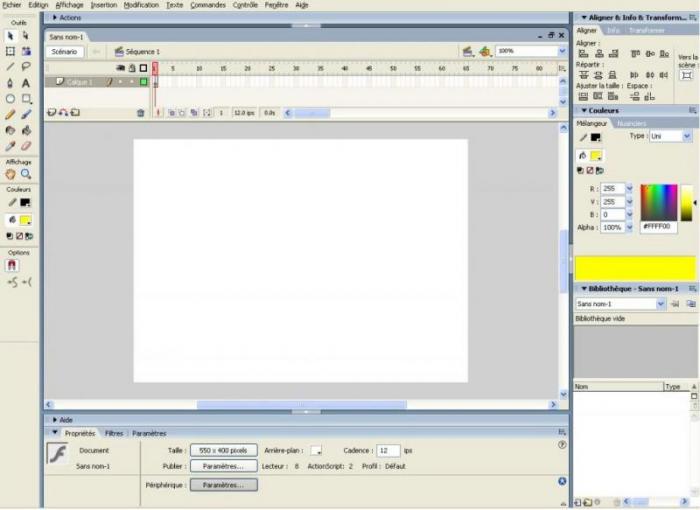Click inside the color spectrum picker
The width and height of the screenshot is (700, 510).
pyautogui.click(x=659, y=202)
